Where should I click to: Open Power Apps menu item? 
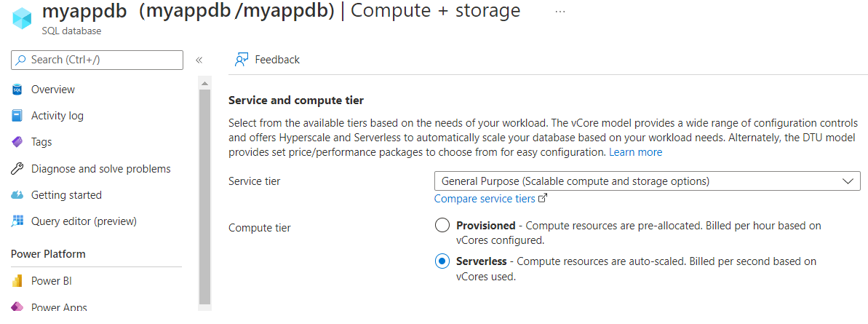(x=58, y=307)
